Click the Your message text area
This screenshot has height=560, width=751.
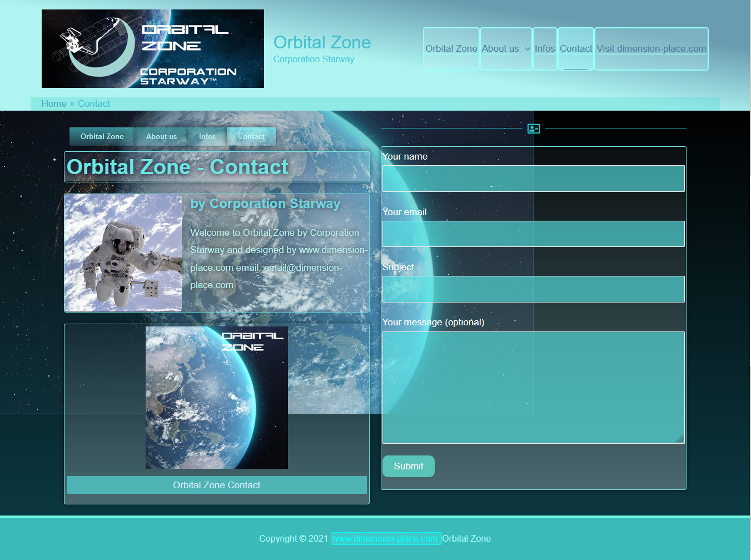click(x=534, y=388)
